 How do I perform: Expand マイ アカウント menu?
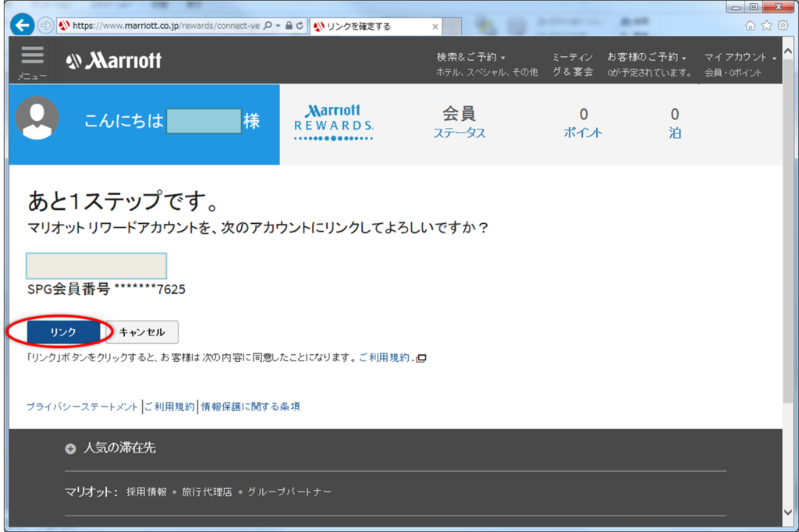(x=740, y=57)
